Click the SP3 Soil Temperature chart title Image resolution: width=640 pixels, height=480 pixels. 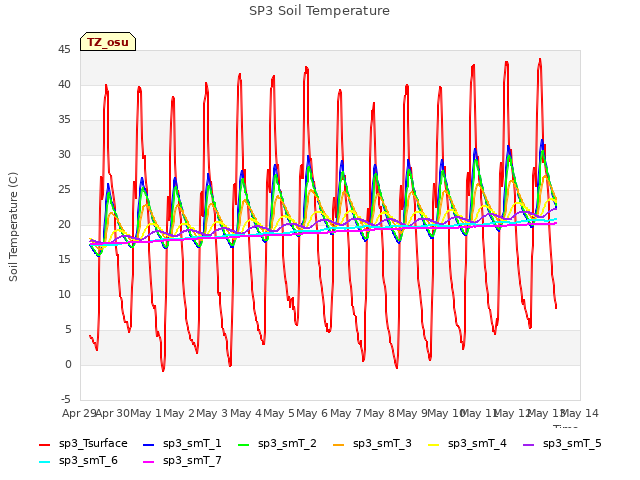(x=319, y=11)
